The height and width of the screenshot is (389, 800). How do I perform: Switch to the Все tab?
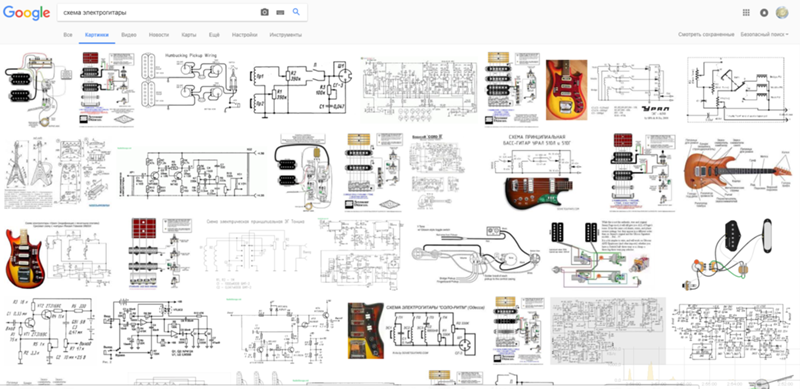tap(68, 35)
